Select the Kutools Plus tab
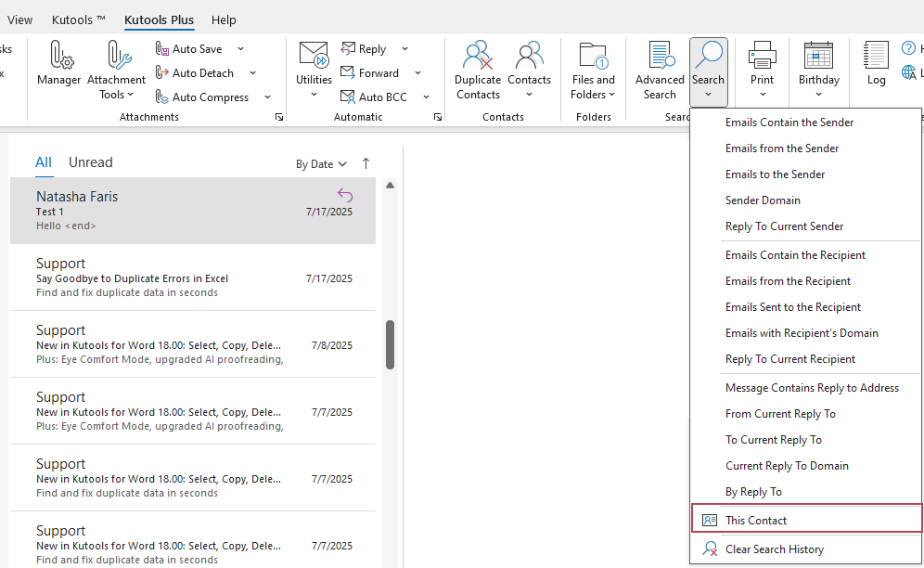Viewport: 924px width, 568px height. pyautogui.click(x=160, y=20)
